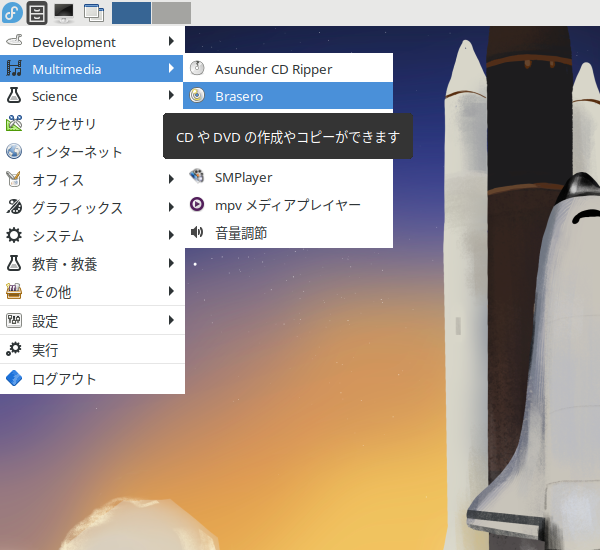This screenshot has height=550, width=600.
Task: Expand the オフィス submenu arrow
Action: 171,179
